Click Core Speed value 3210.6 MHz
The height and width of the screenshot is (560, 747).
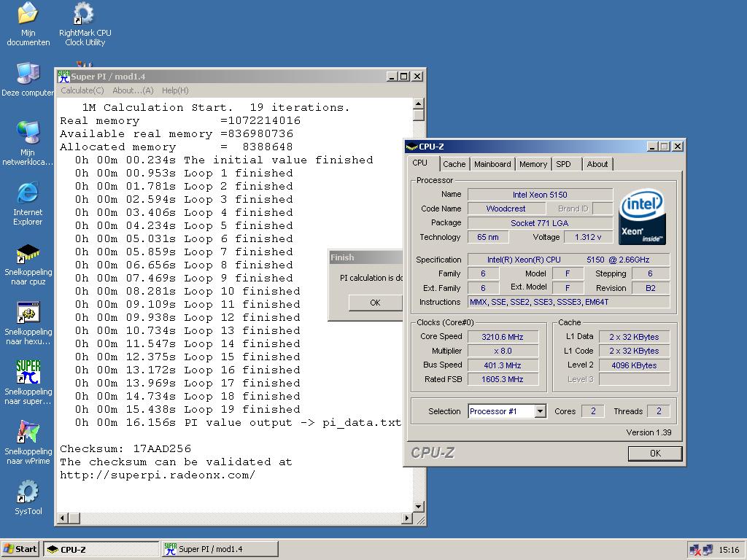point(503,337)
